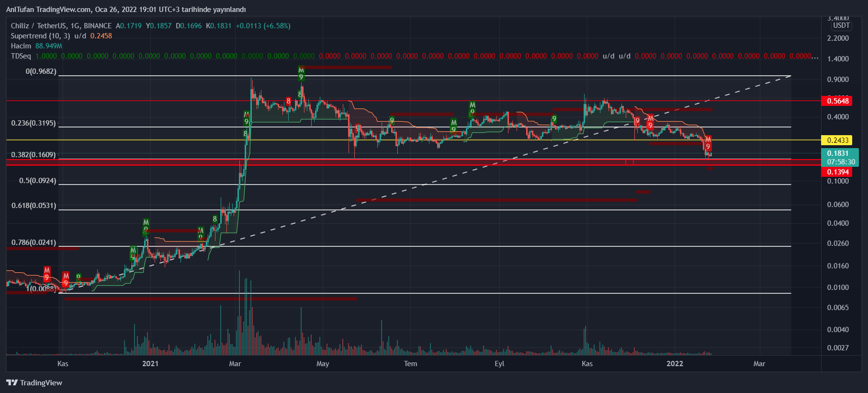868x393 pixels.
Task: Select the Chiliz / TetherUS symbol legend
Action: coord(61,26)
